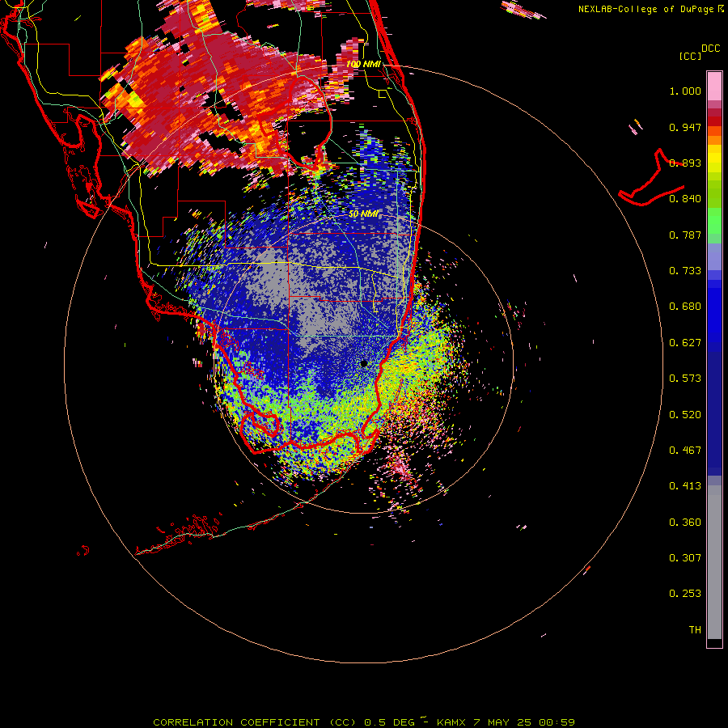Click the 0.680 scale value
This screenshot has width=728, height=728.
tap(685, 307)
